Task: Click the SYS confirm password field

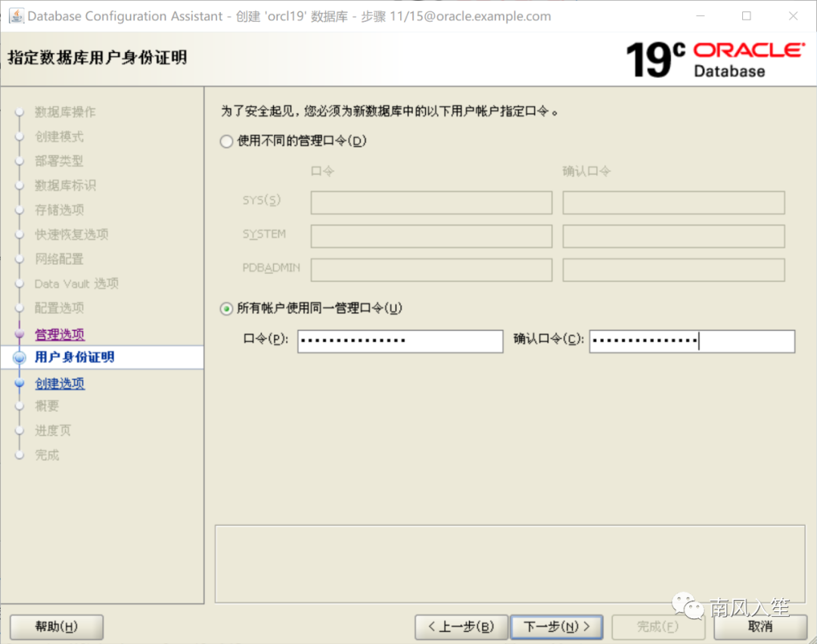Action: pyautogui.click(x=674, y=203)
